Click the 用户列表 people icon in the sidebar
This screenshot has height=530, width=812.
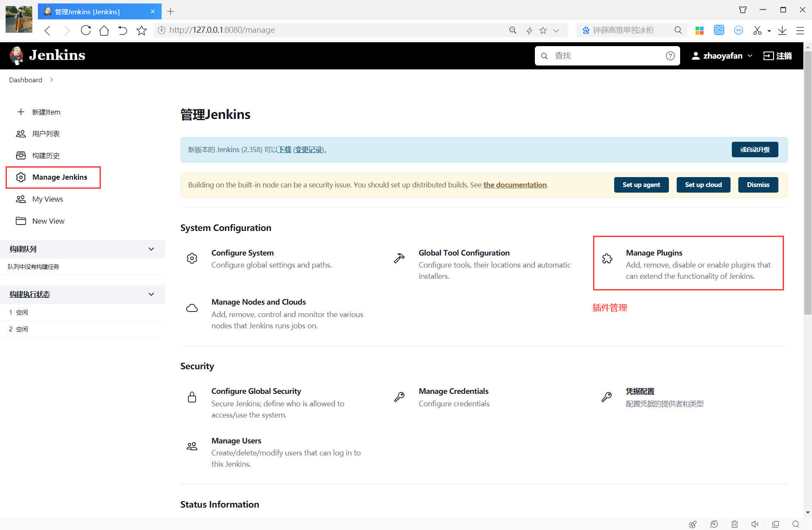[21, 134]
